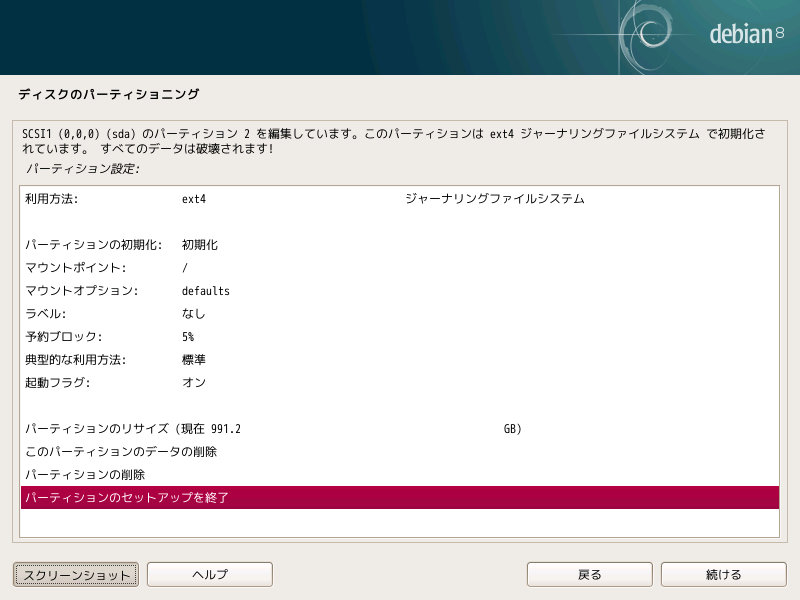Open the ヘルプ (Help) dialog
Viewport: 800px width, 600px height.
pyautogui.click(x=209, y=574)
